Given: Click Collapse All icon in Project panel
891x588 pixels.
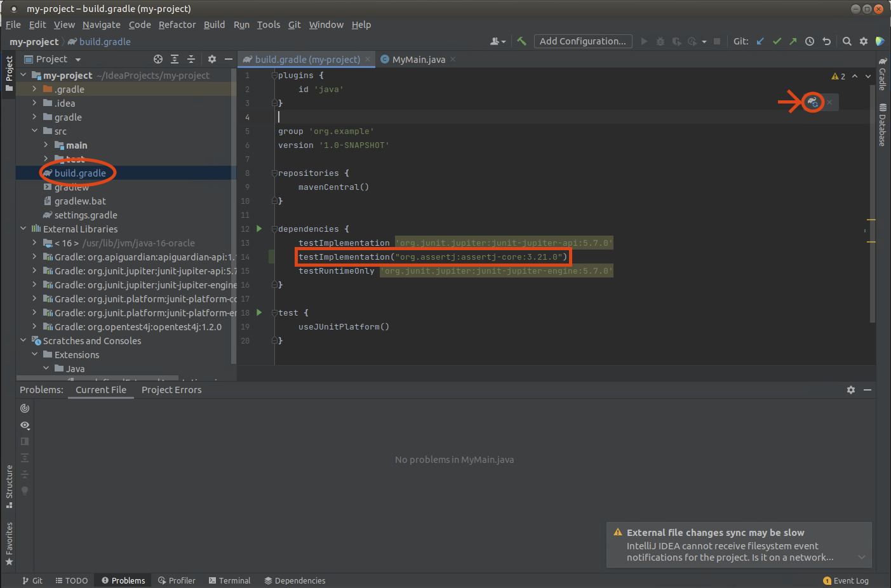Looking at the screenshot, I should 191,59.
